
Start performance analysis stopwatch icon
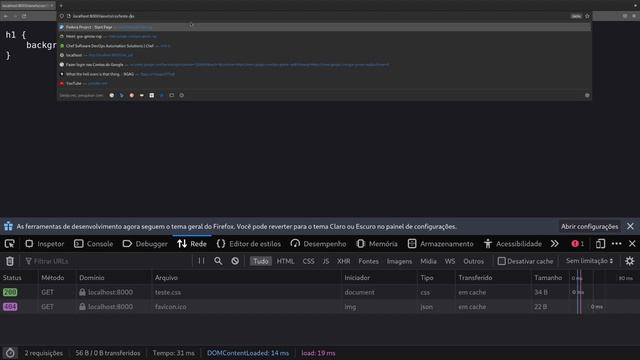[x=10, y=353]
